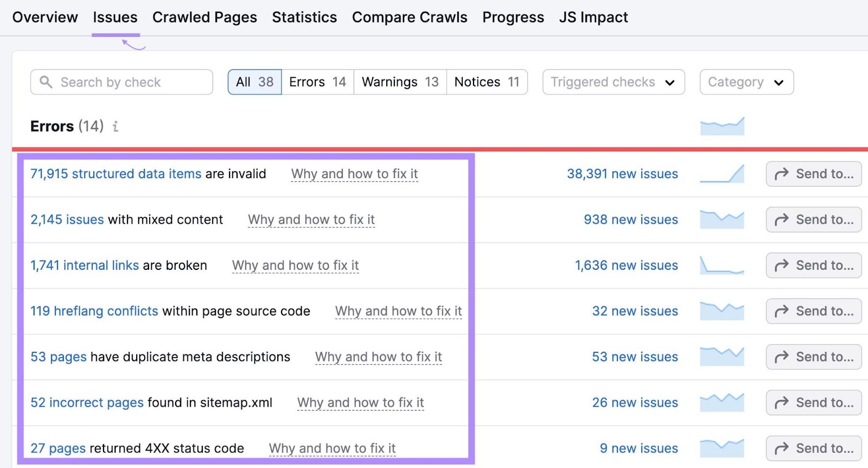Click the Errors header trend chart
868x468 pixels.
pos(722,127)
